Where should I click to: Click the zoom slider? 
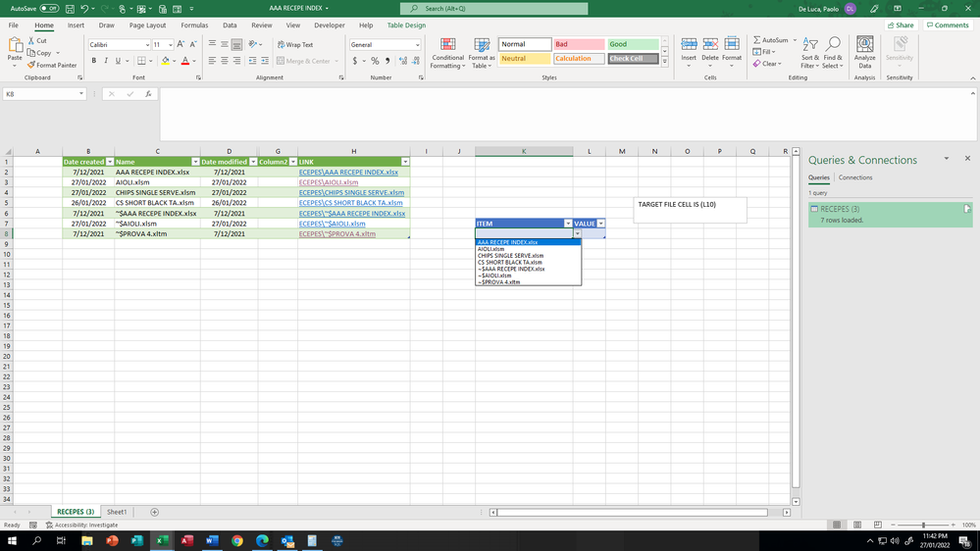(x=923, y=525)
